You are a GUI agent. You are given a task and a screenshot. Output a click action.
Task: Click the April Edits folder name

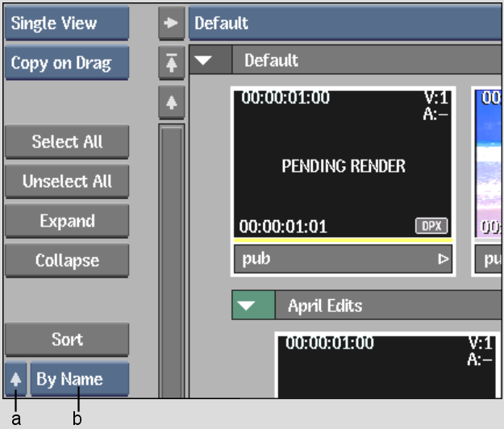pos(325,306)
